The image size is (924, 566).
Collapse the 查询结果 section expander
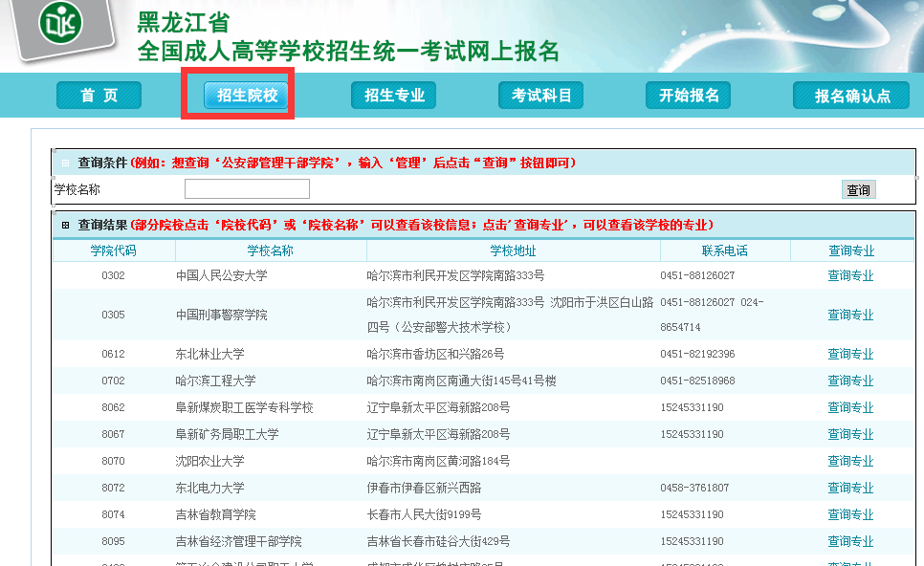65,225
